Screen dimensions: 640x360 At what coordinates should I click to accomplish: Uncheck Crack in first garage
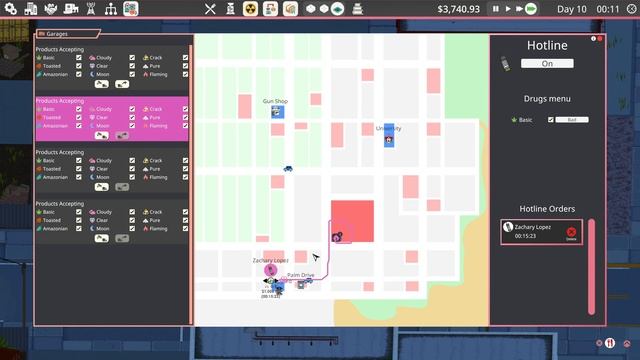click(185, 58)
